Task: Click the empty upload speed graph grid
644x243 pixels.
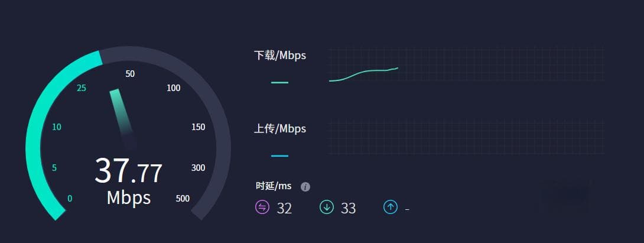Action: [467, 137]
